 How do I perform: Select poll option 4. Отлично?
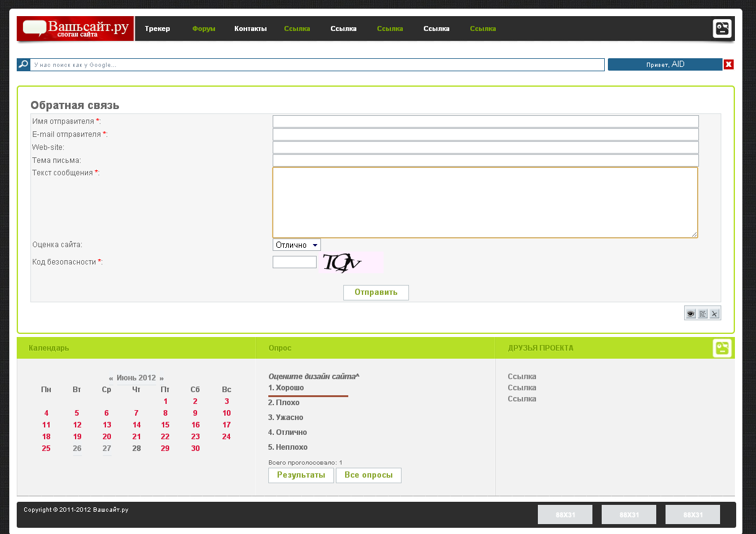click(x=288, y=432)
